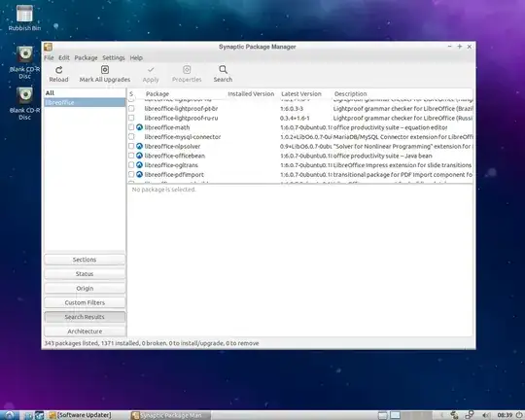This screenshot has width=525, height=420.
Task: Toggle checkbox for libreoffice-pdfimport
Action: [x=131, y=174]
